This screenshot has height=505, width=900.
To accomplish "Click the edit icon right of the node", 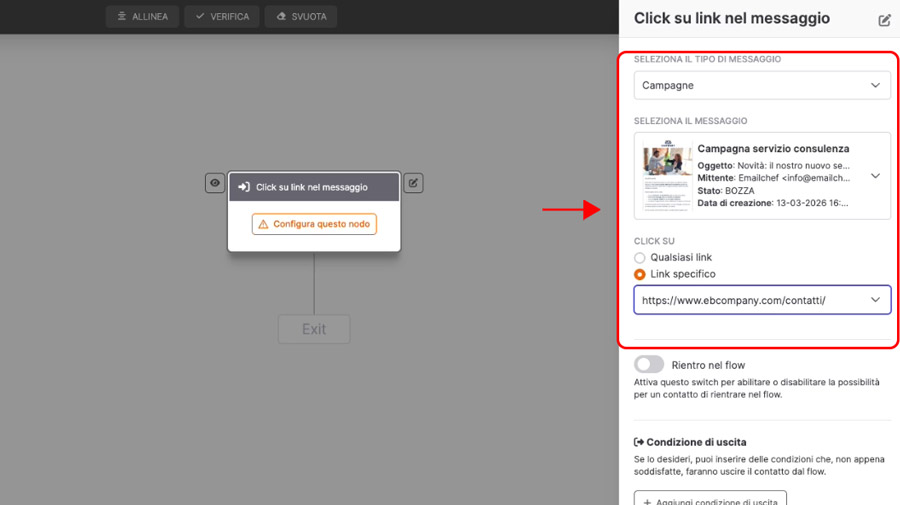I will click(413, 183).
